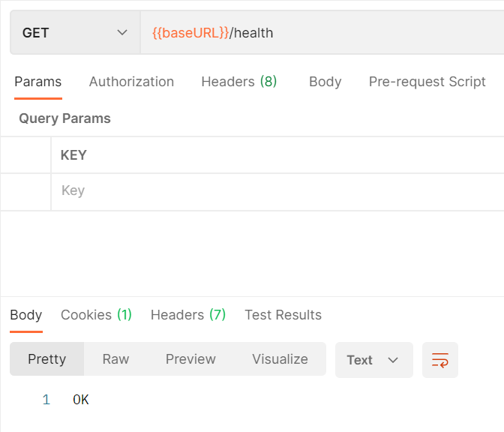Switch to request Body tab
504x432 pixels.
point(325,82)
